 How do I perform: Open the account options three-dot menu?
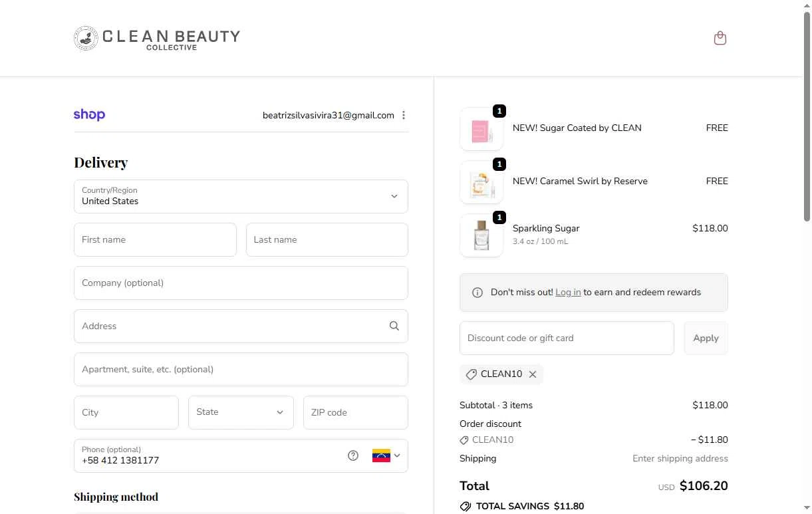404,115
